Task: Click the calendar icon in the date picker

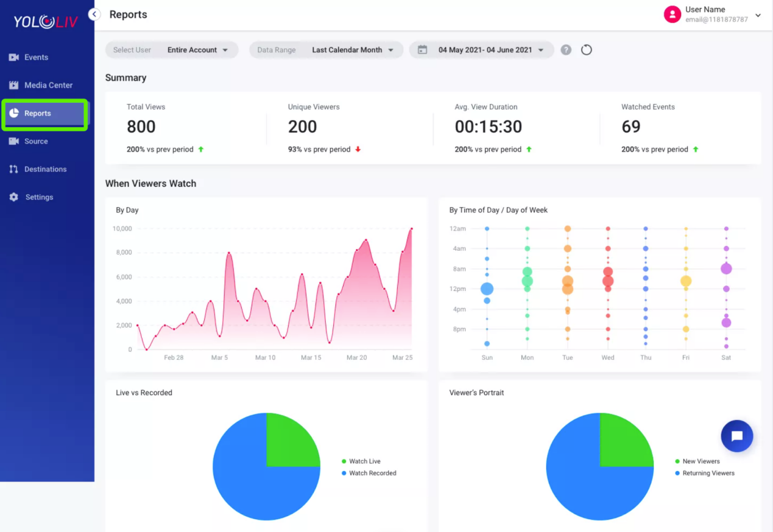Action: [x=422, y=50]
